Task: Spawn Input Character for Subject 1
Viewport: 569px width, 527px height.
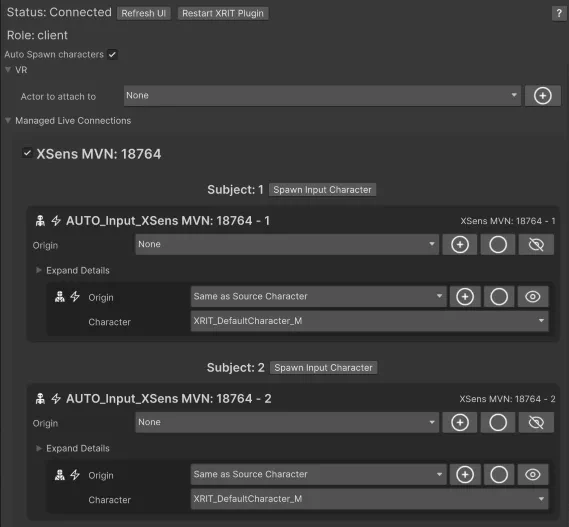Action: point(322,190)
